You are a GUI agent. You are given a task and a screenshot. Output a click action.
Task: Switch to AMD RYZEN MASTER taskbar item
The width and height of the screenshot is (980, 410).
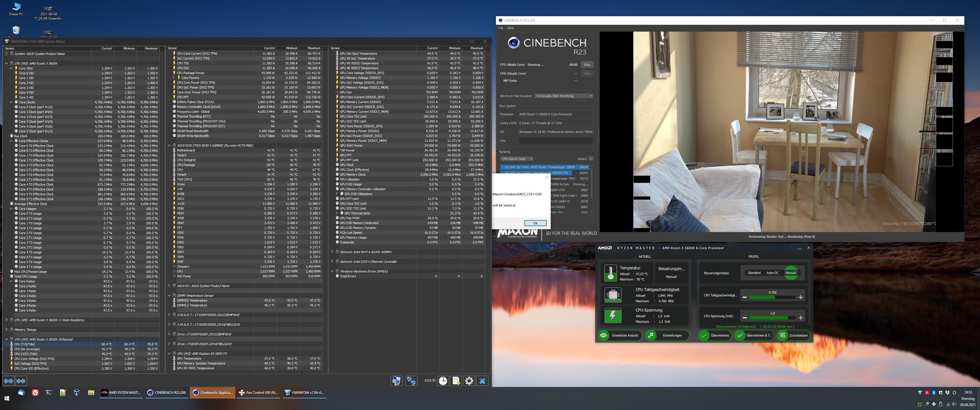(121, 393)
